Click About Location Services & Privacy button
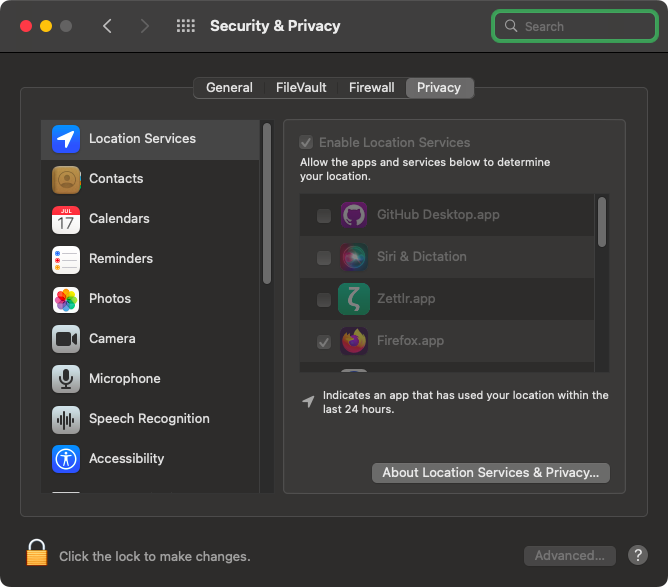 tap(490, 473)
